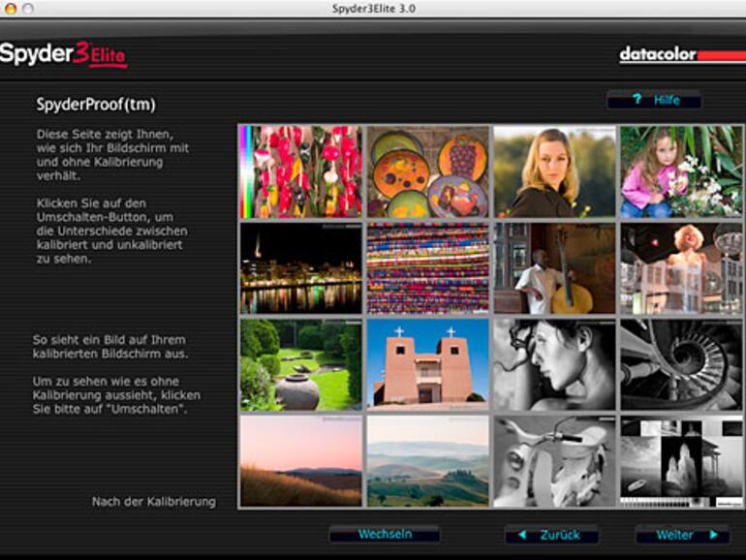Screen dimensions: 746x560
Task: Select the grayscale test chart thumbnail
Action: tap(681, 461)
